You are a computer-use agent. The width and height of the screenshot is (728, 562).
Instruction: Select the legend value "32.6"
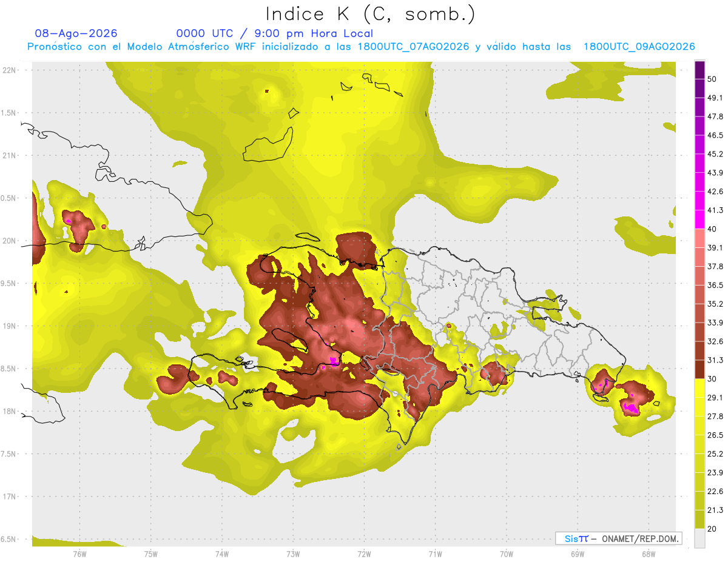[715, 341]
